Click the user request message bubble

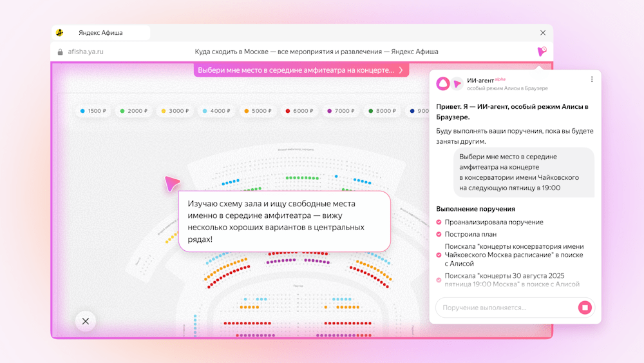point(524,172)
